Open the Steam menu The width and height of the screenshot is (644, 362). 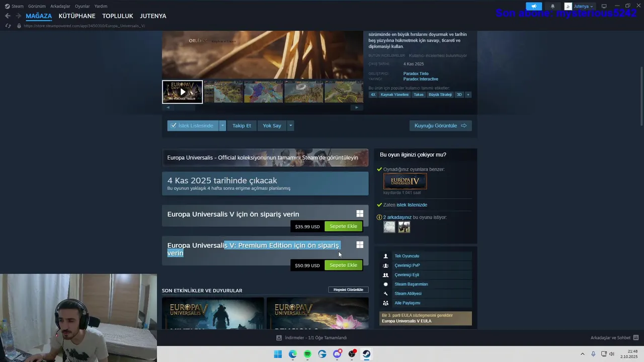tap(15, 6)
